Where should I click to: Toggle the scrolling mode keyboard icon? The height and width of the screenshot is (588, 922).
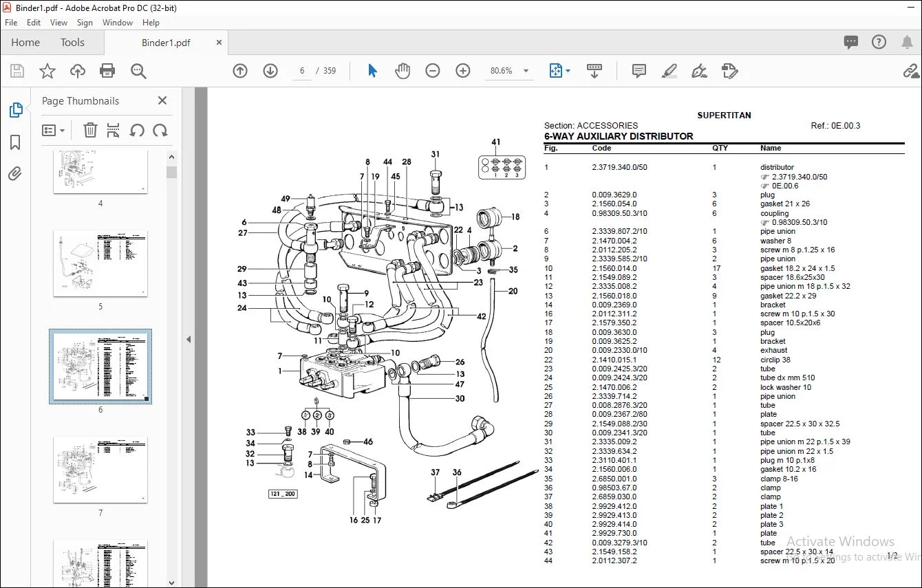click(x=594, y=71)
